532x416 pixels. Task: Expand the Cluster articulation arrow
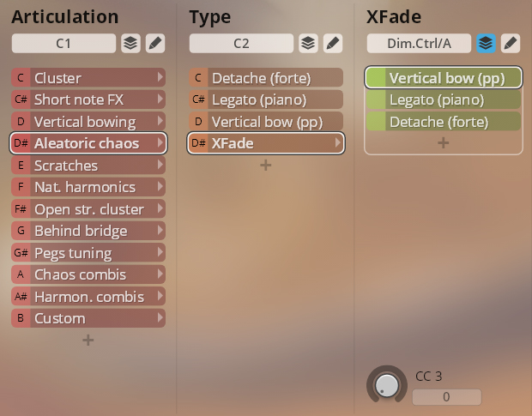[x=160, y=77]
